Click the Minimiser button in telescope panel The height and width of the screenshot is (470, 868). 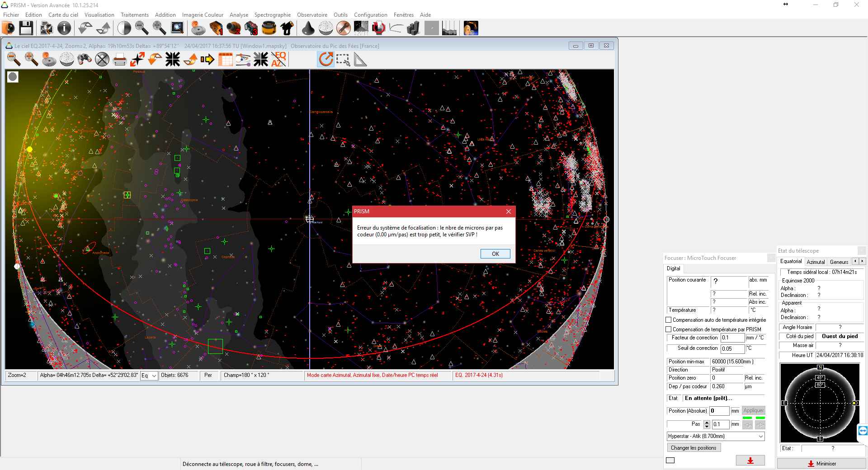point(821,464)
